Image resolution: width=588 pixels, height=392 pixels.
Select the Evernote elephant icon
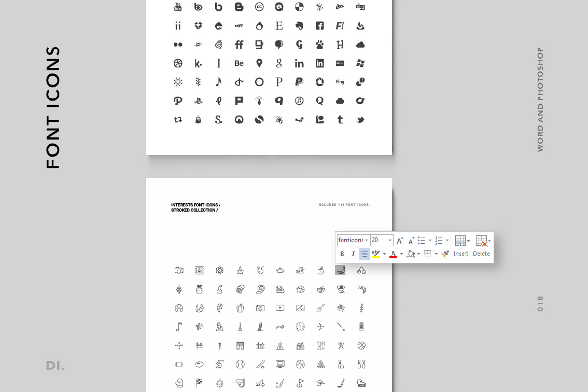299,25
